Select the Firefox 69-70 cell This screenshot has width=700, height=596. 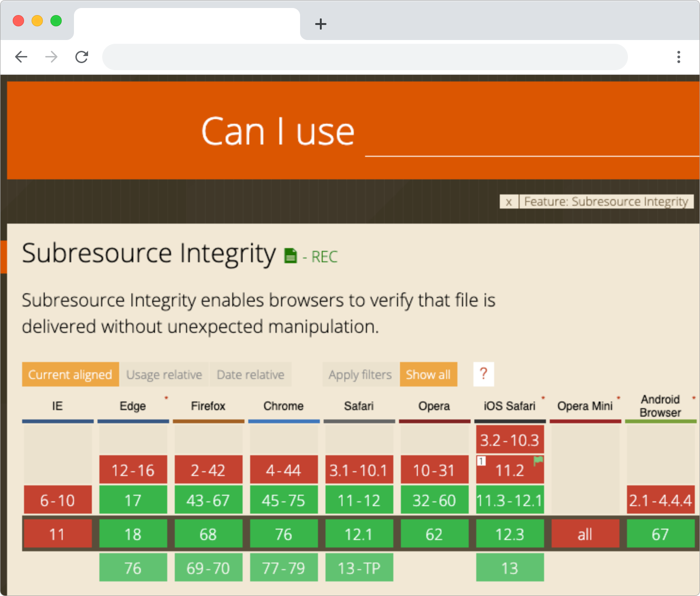tap(208, 568)
